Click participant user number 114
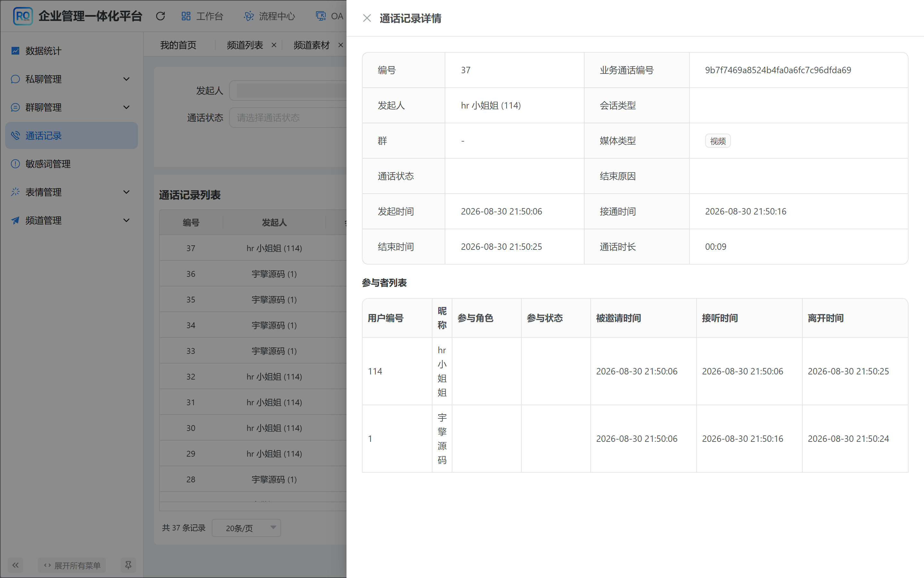 tap(375, 371)
